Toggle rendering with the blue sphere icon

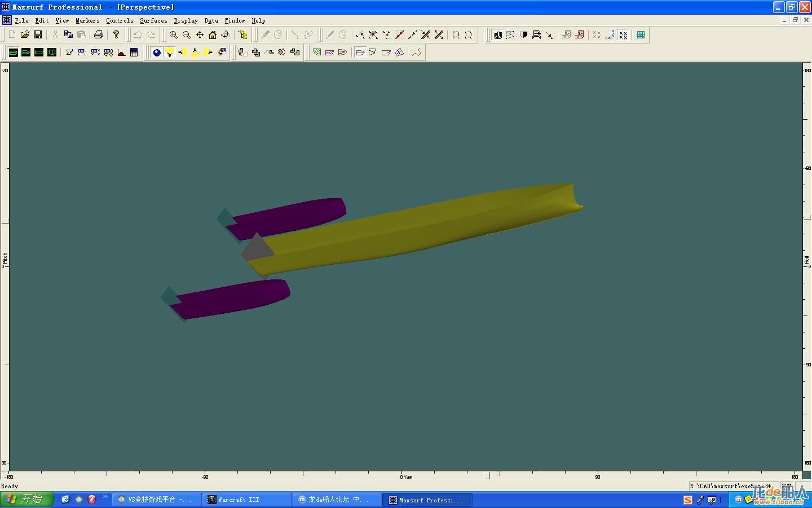[156, 52]
